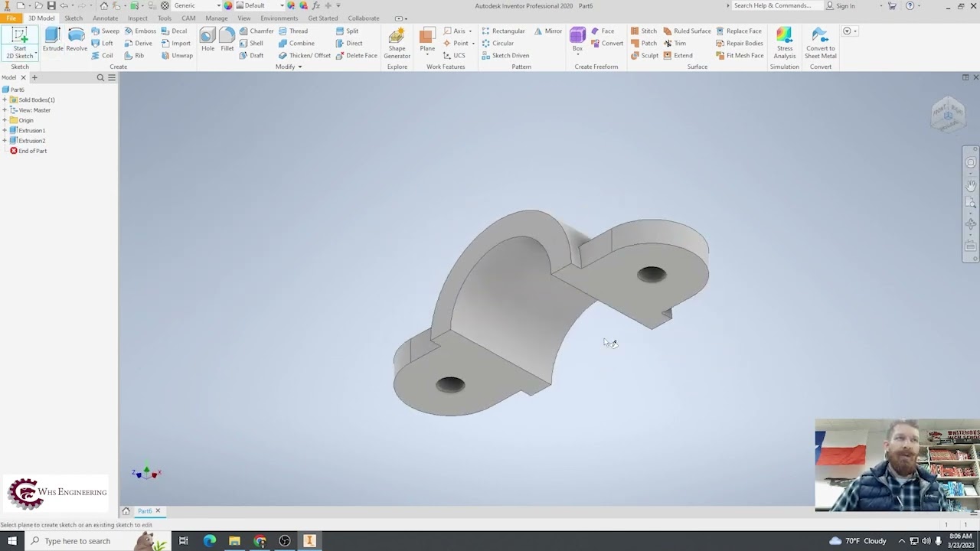Launch Stress Analysis
Image resolution: width=980 pixels, height=551 pixels.
click(x=784, y=43)
